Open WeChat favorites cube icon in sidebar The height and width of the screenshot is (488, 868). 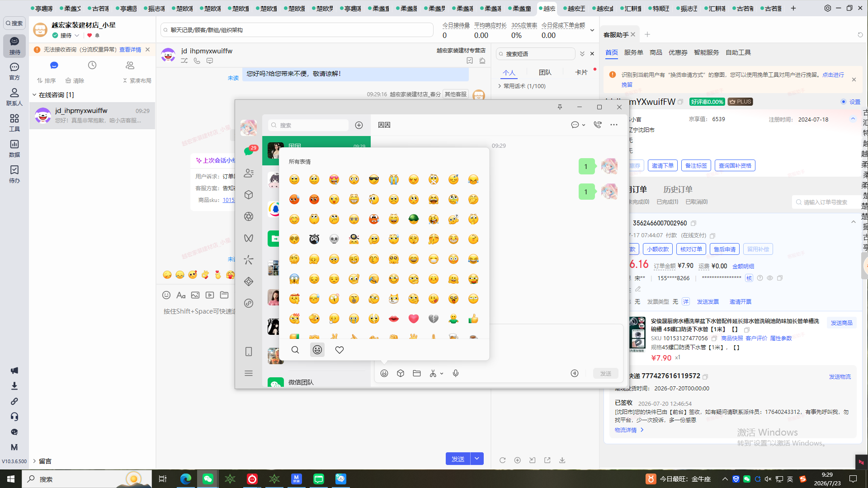(249, 195)
